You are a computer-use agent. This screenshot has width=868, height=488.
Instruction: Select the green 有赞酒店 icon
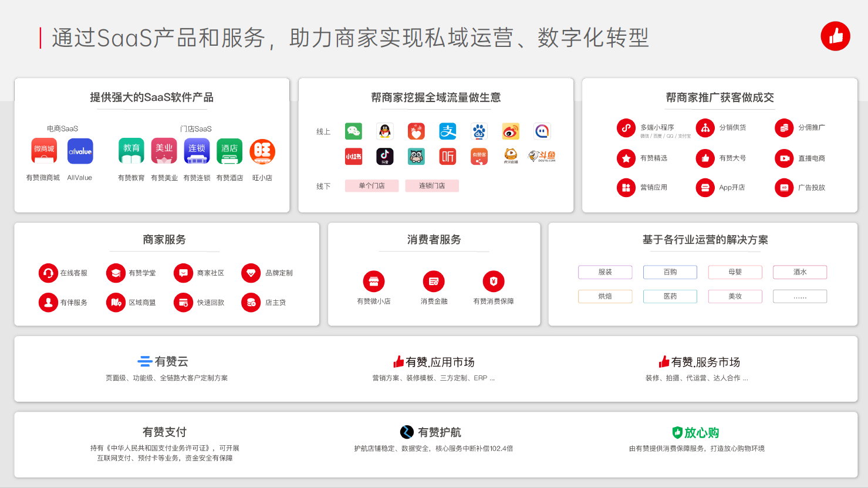tap(229, 151)
